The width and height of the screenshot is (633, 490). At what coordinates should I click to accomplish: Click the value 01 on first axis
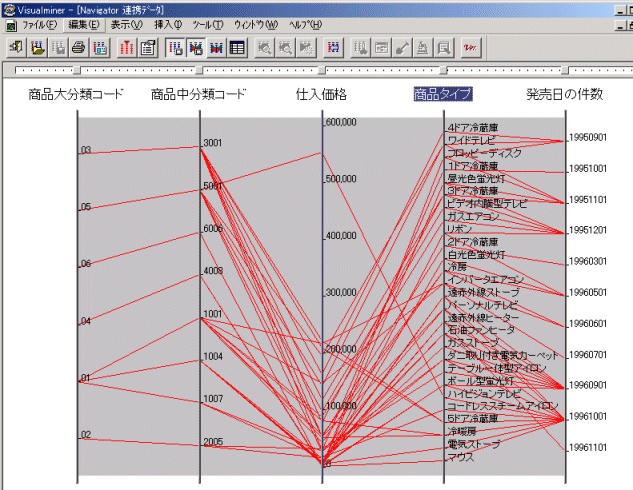pyautogui.click(x=85, y=378)
